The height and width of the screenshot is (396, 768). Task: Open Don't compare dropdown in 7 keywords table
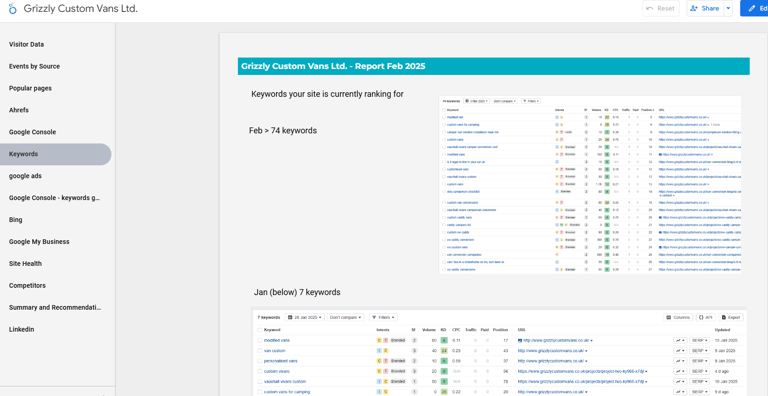coord(346,317)
